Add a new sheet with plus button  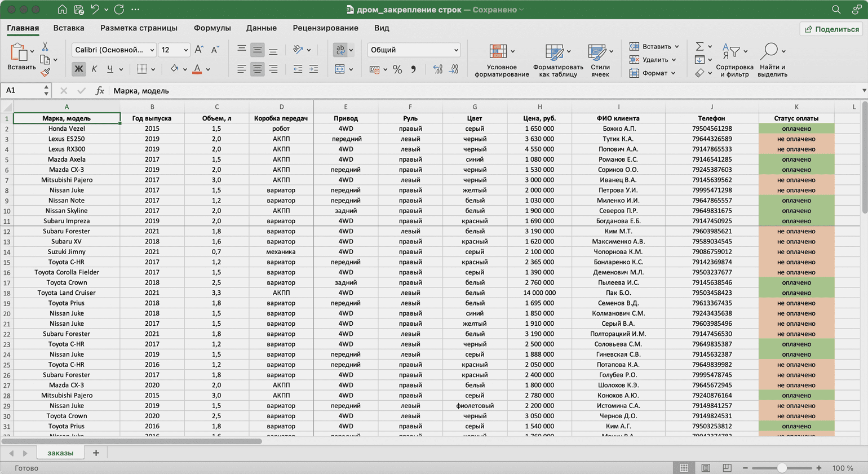[x=96, y=453]
